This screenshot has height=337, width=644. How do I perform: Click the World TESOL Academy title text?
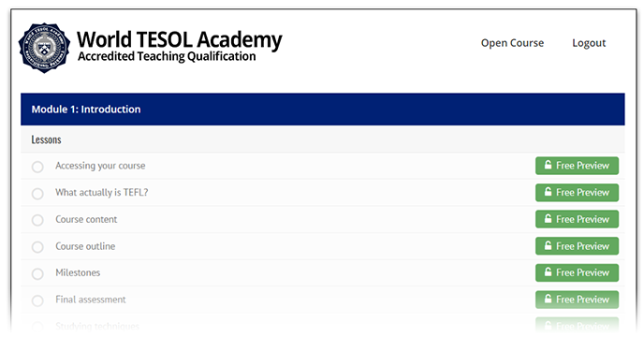(x=180, y=40)
